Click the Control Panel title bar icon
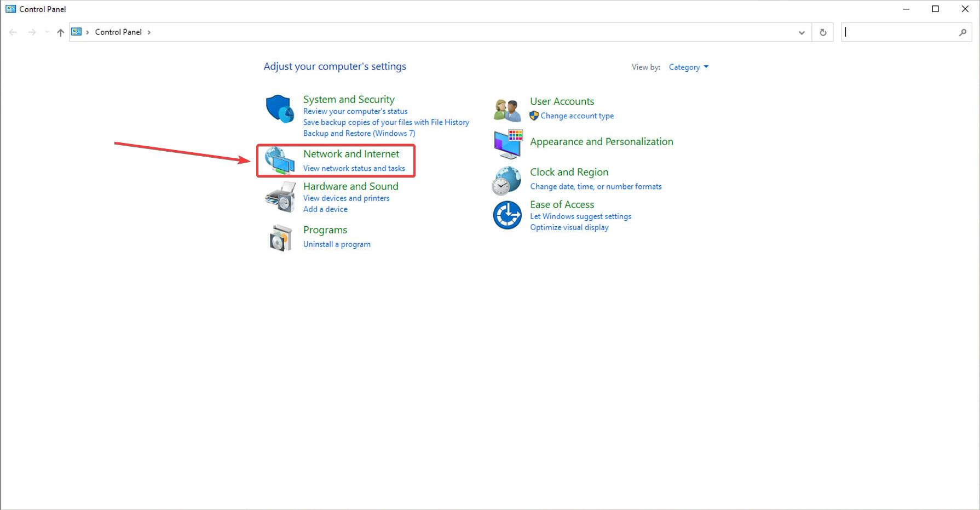The image size is (980, 510). point(10,9)
